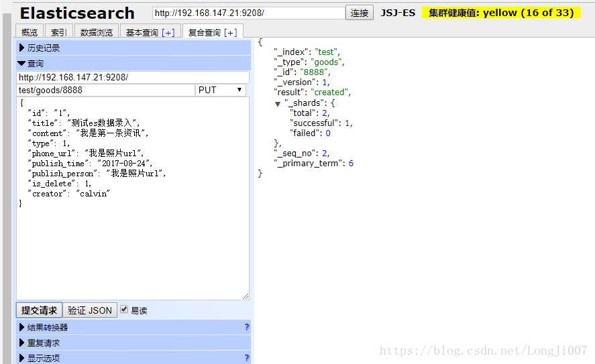Open the 概览 overview tab

(x=30, y=32)
